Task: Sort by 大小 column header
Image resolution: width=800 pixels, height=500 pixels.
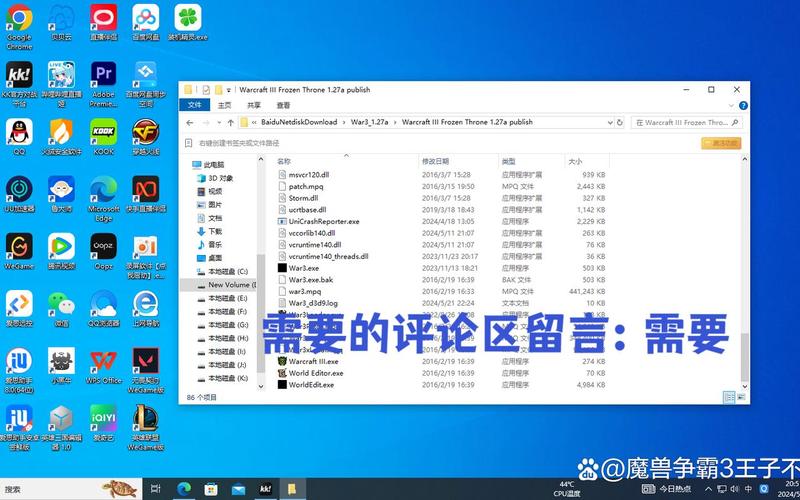Action: pos(586,161)
